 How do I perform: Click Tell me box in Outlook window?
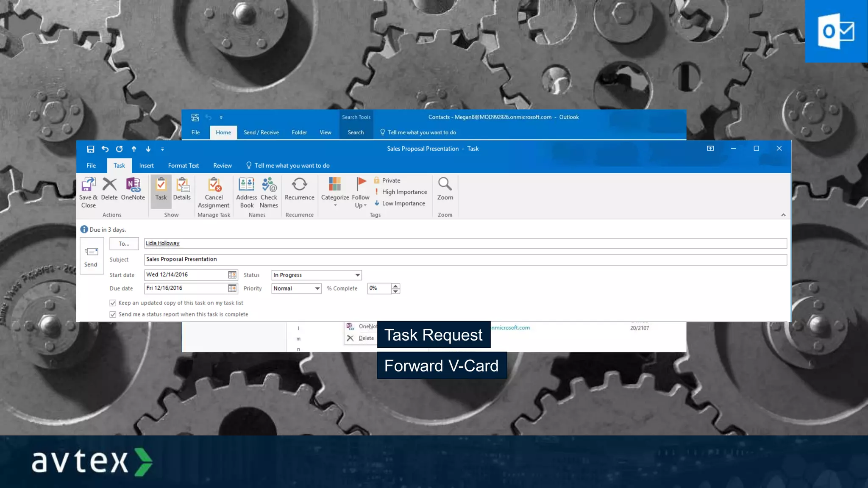point(418,133)
